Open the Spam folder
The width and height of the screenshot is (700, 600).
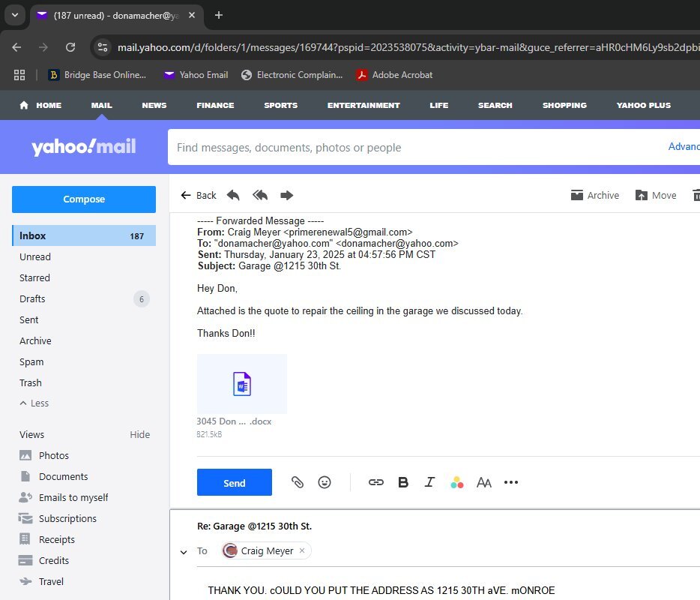pyautogui.click(x=31, y=362)
